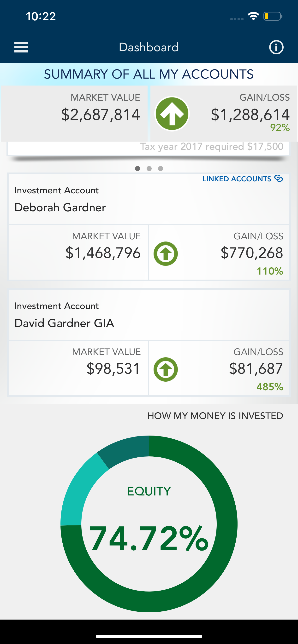This screenshot has width=298, height=644.
Task: Expand the total Market Value $2,687,814 panel
Action: point(74,114)
